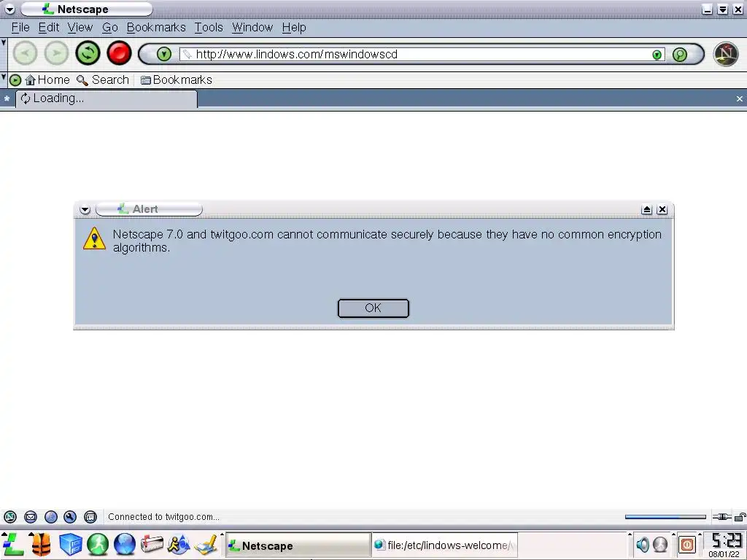
Task: Open the Help menu
Action: tap(294, 28)
